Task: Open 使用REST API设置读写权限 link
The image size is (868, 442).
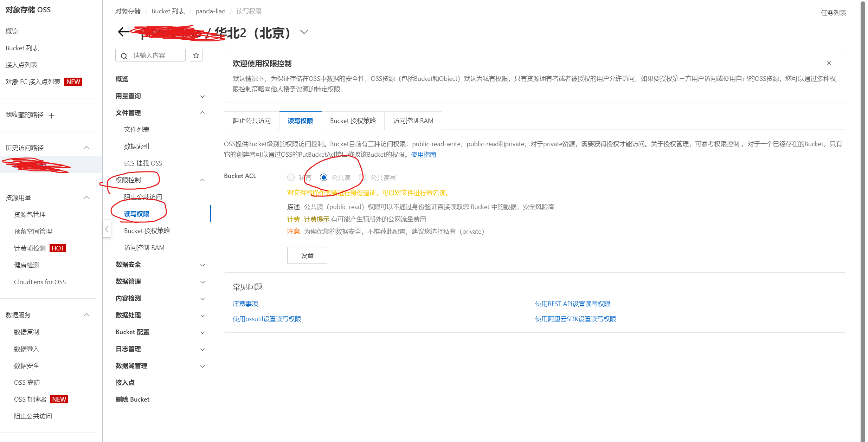Action: pyautogui.click(x=572, y=304)
